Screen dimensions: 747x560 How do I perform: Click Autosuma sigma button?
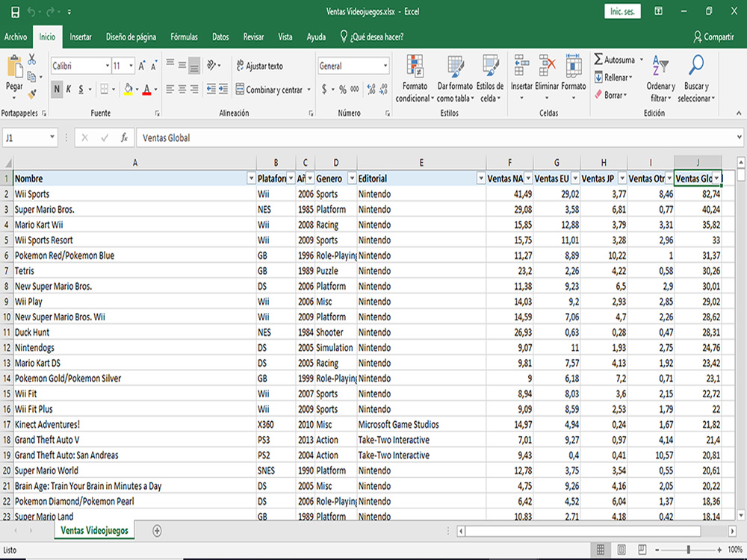tap(615, 60)
